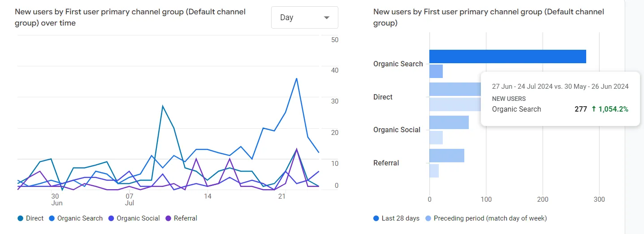Click the NEW USERS tooltip heading
Image resolution: width=644 pixels, height=234 pixels.
tap(509, 99)
